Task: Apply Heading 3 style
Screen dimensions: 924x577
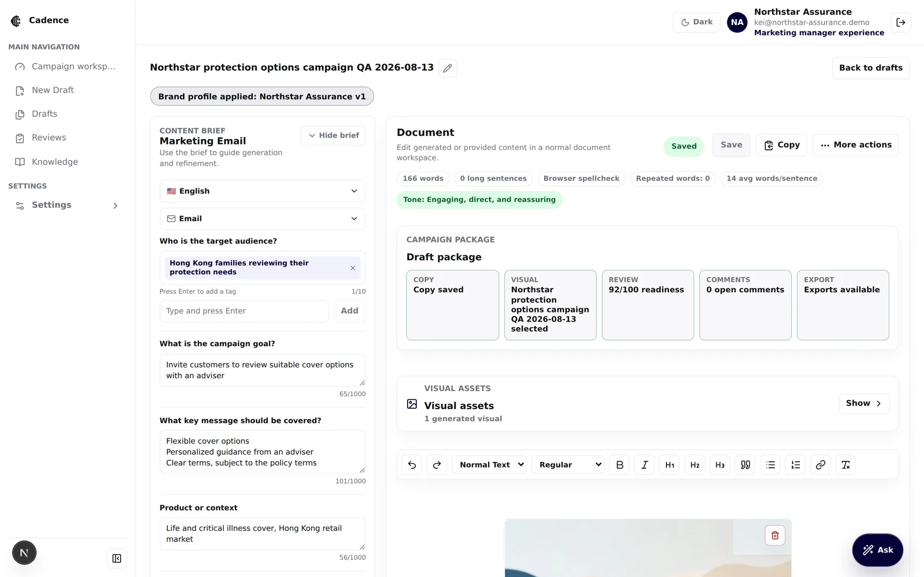Action: (720, 465)
